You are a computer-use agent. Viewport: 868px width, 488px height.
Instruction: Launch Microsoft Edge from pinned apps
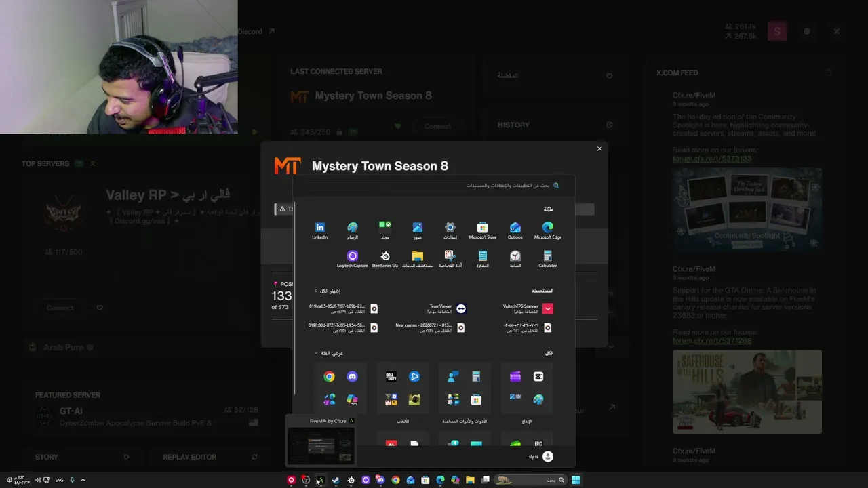[548, 230]
